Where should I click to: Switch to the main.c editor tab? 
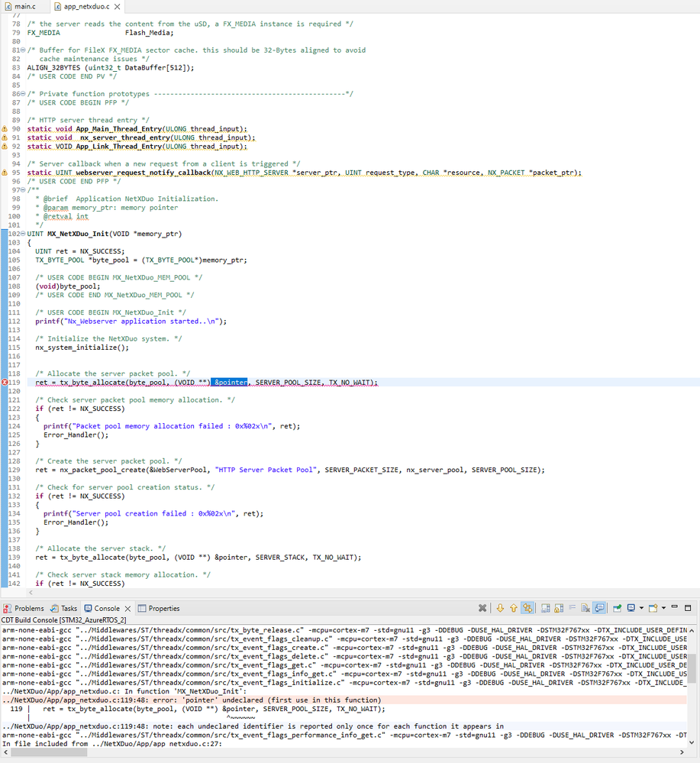[21, 6]
